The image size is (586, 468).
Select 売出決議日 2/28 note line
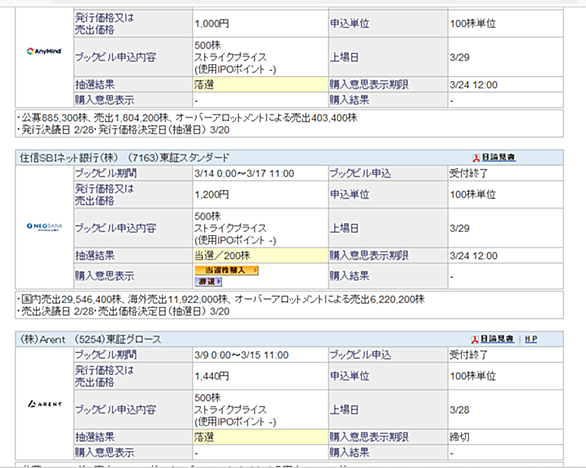(123, 311)
